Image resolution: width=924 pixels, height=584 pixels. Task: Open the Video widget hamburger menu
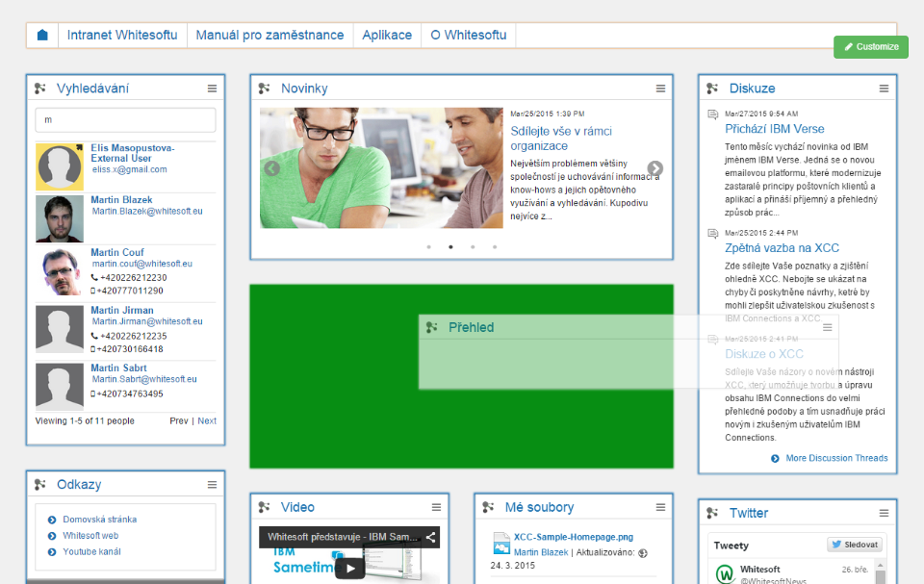436,507
